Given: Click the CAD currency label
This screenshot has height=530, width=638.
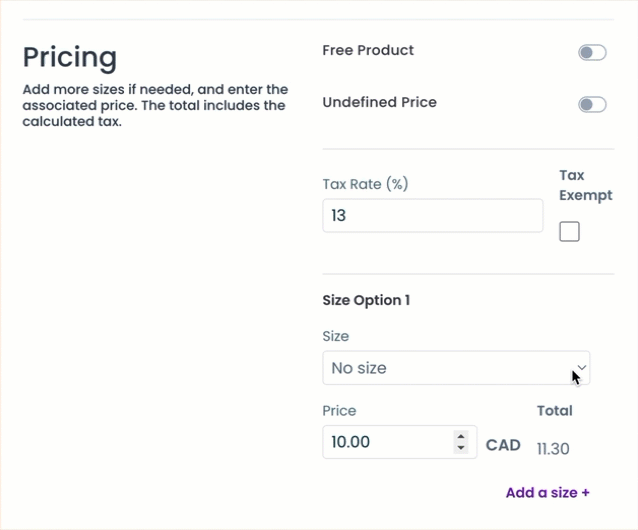Looking at the screenshot, I should tap(503, 445).
